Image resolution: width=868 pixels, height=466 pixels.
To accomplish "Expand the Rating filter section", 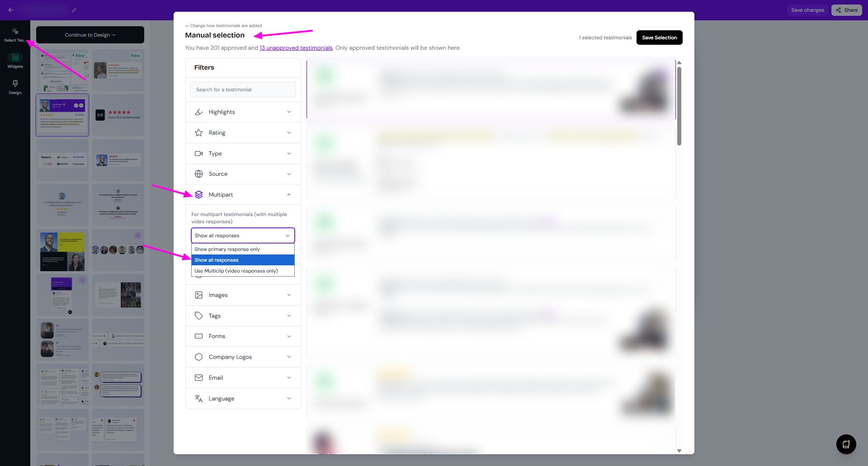I will pyautogui.click(x=243, y=133).
